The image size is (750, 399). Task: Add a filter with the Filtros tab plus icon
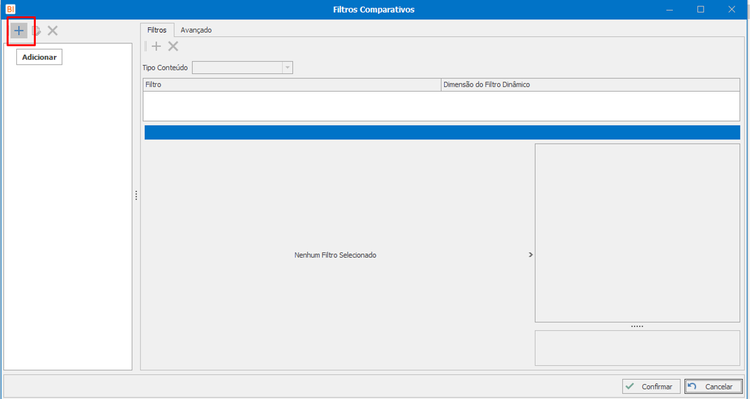156,46
